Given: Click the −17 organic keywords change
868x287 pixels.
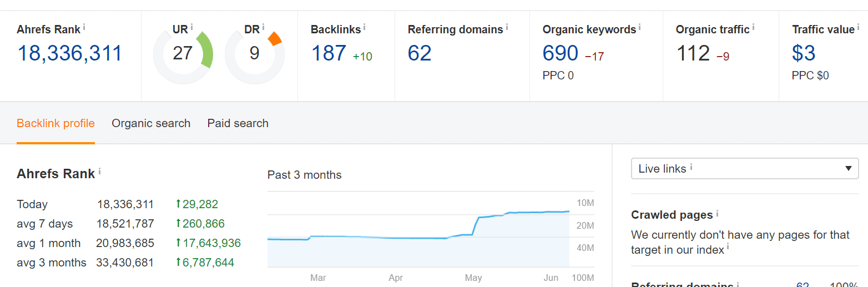Looking at the screenshot, I should coord(594,56).
